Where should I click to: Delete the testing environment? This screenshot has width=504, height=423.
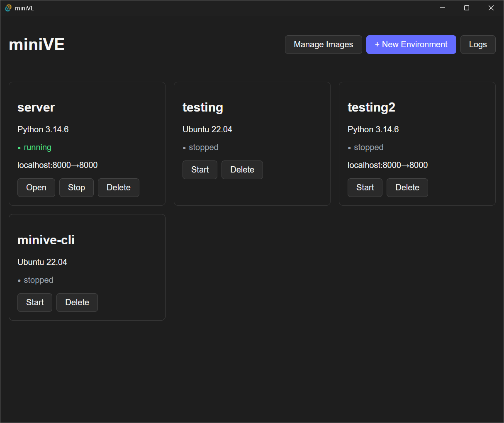242,170
